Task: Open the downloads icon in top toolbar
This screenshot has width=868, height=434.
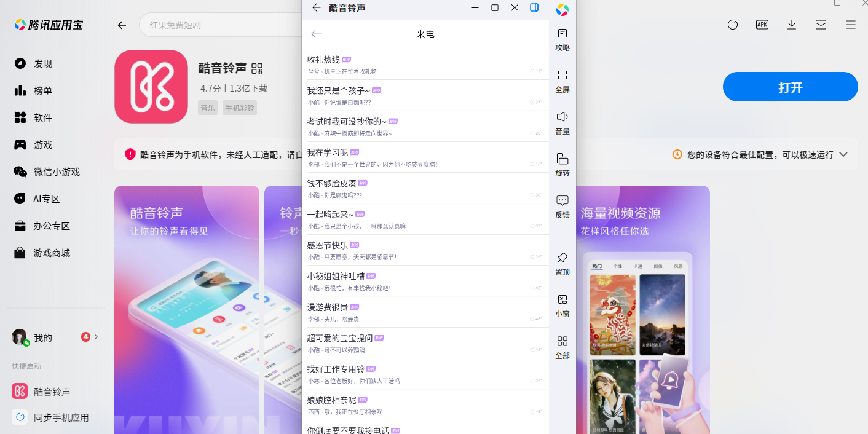Action: coord(792,25)
